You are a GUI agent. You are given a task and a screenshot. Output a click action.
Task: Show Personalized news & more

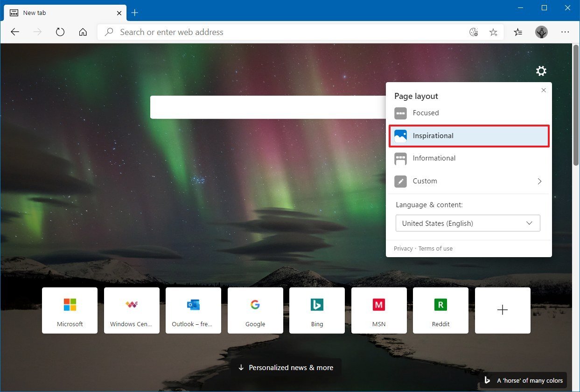[x=286, y=368]
